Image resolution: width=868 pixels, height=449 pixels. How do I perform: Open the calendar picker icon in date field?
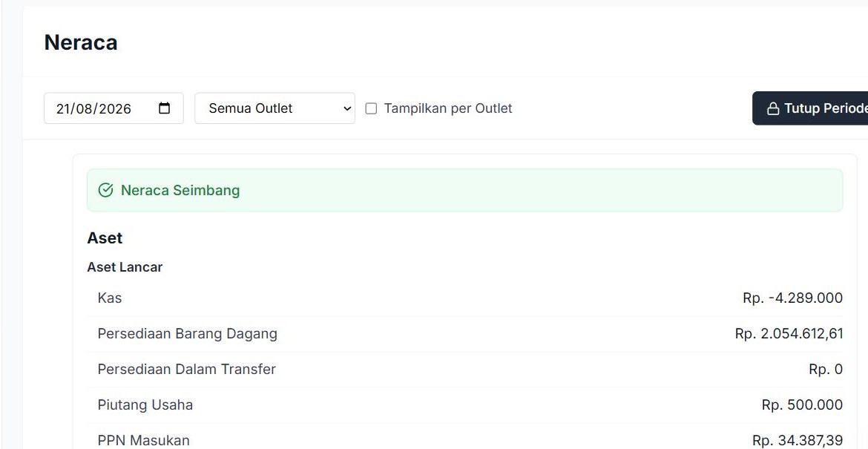[165, 108]
